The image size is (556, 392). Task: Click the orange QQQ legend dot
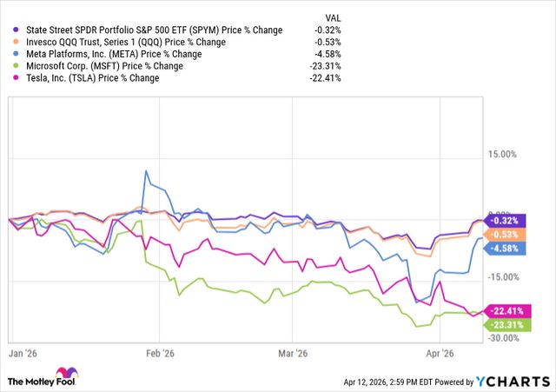tap(9, 43)
